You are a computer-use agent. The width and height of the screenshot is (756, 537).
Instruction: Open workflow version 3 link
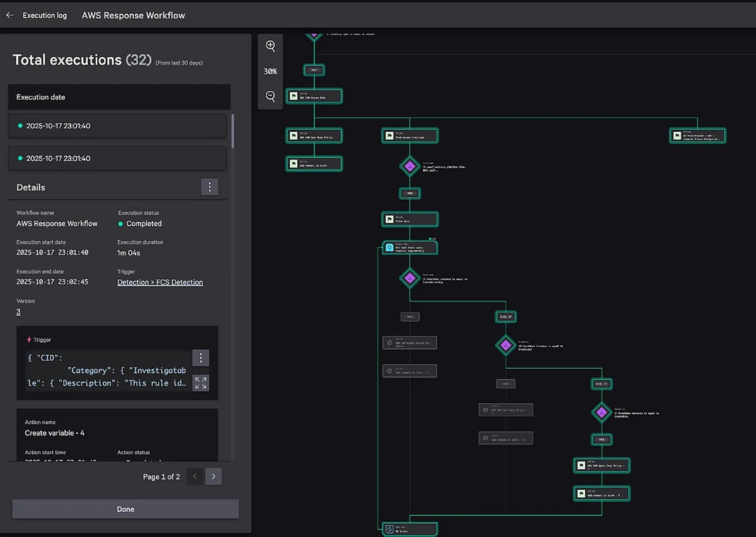(18, 312)
